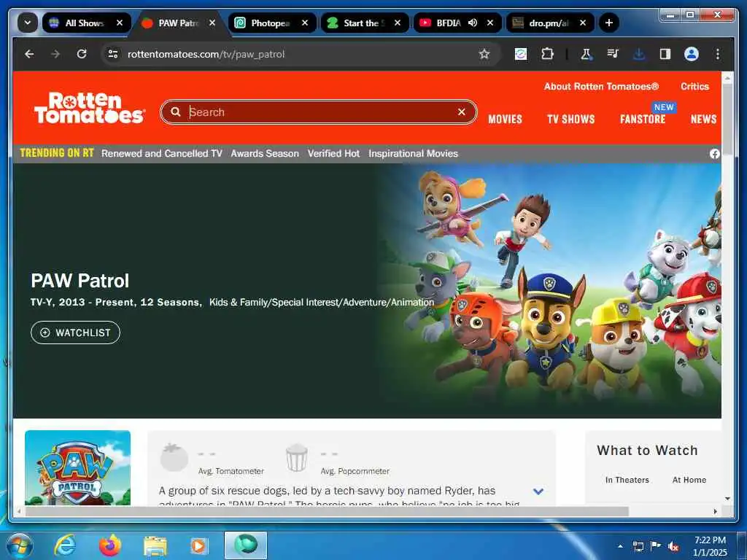
Task: Click the Avg. Popcornmeter popcorn icon
Action: coord(296,458)
